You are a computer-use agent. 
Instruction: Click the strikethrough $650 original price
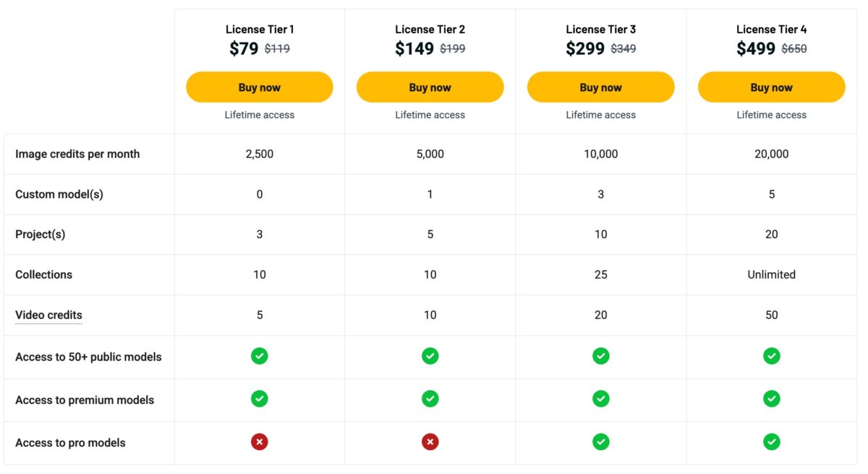point(793,48)
